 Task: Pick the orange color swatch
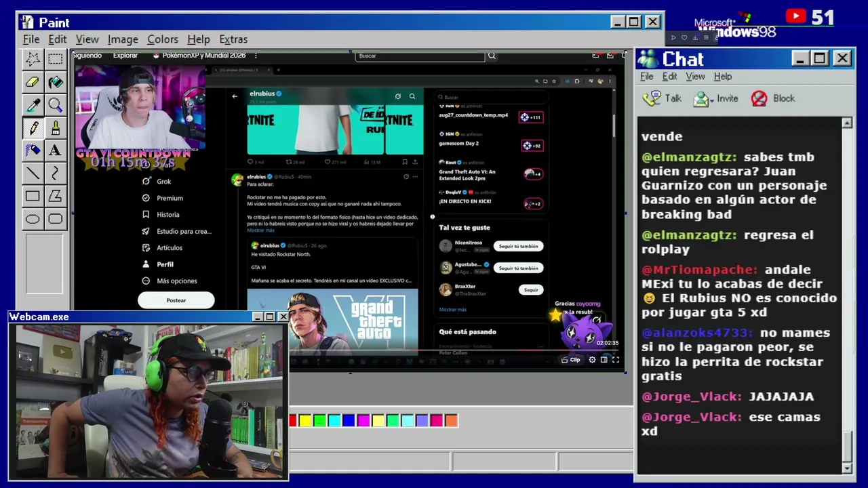(x=451, y=421)
